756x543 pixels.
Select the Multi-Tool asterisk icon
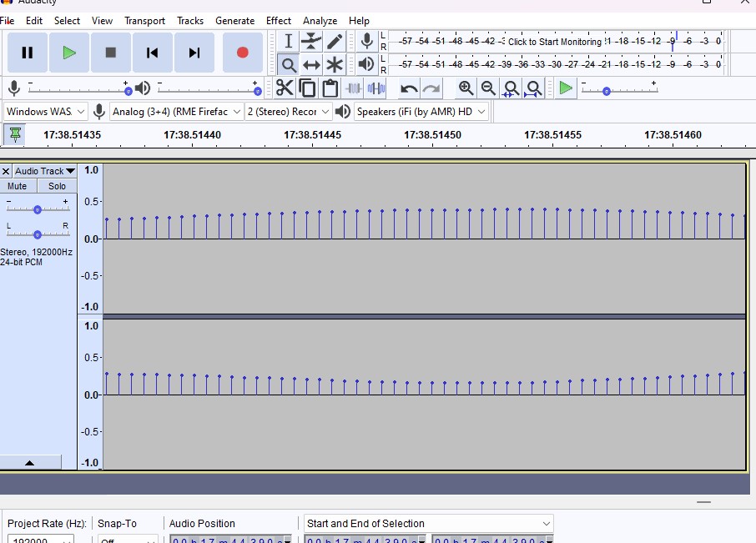pyautogui.click(x=335, y=64)
